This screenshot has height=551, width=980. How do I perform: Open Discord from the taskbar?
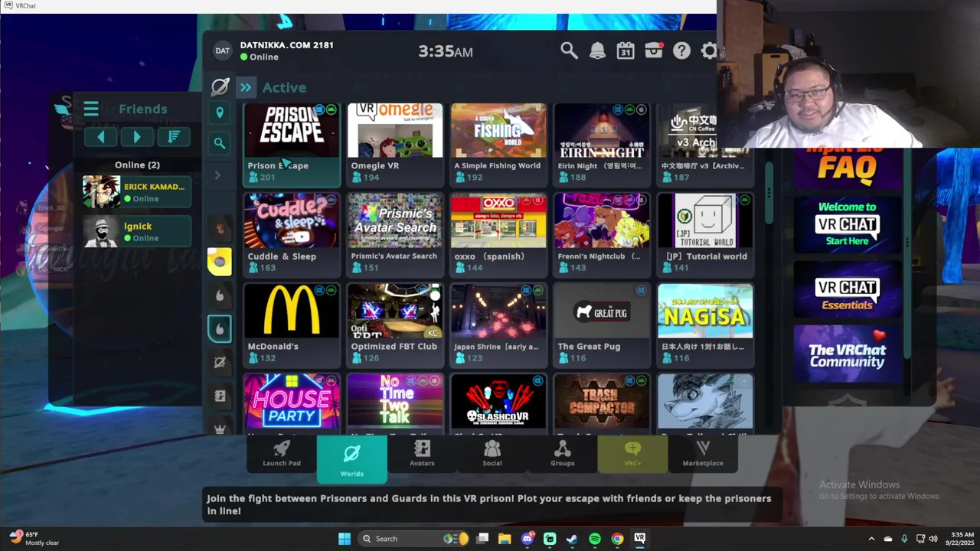(x=528, y=539)
